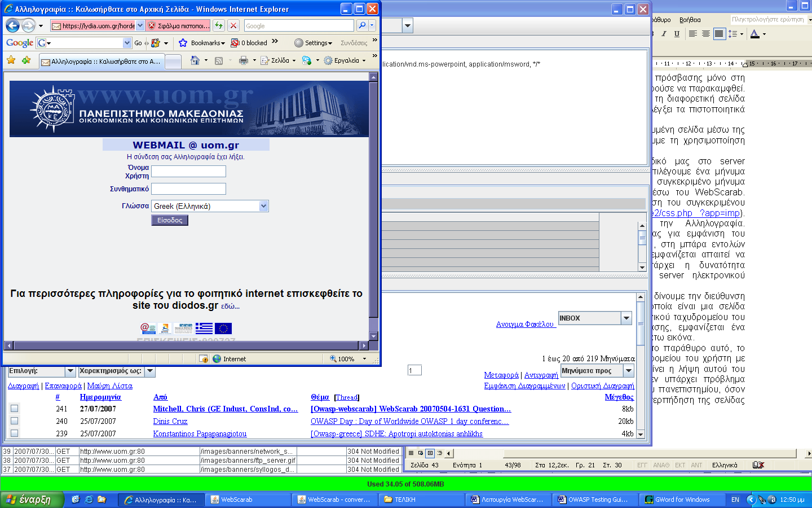Click Word line spacing icon
The width and height of the screenshot is (812, 508).
coord(732,34)
